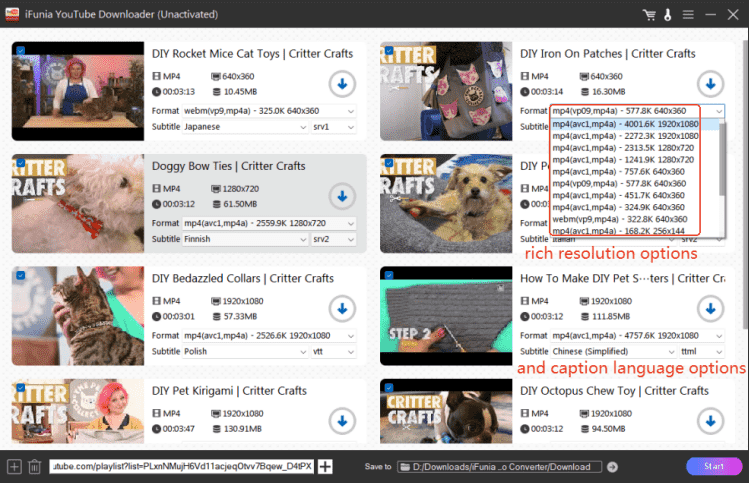
Task: Open the purchase shopping cart icon
Action: pyautogui.click(x=649, y=15)
